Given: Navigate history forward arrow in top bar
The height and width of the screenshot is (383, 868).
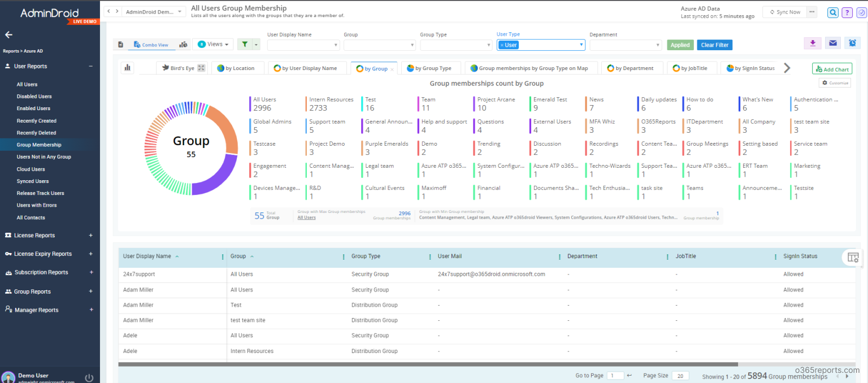Looking at the screenshot, I should 116,11.
